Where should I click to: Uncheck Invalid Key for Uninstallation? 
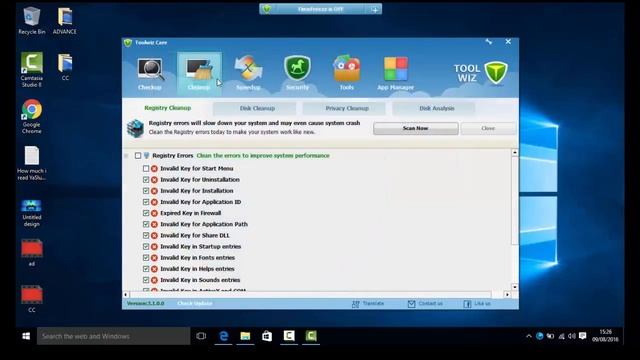(x=146, y=180)
